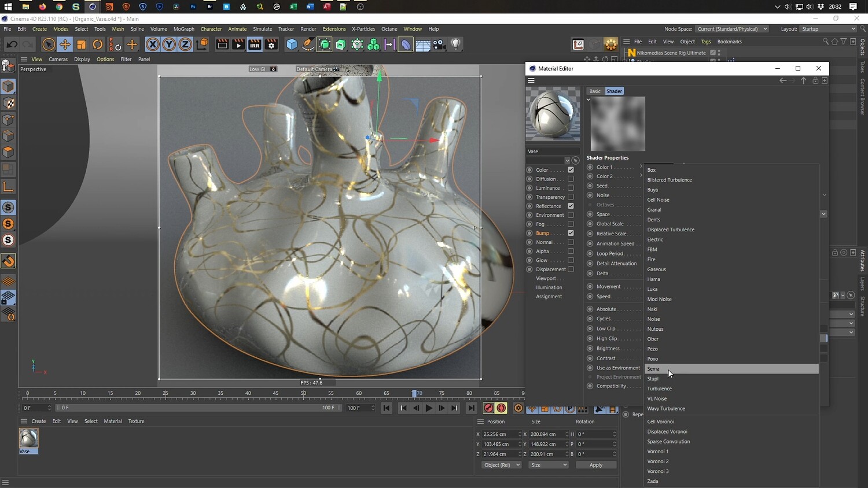
Task: Open Edit Render Settings
Action: coord(271,45)
